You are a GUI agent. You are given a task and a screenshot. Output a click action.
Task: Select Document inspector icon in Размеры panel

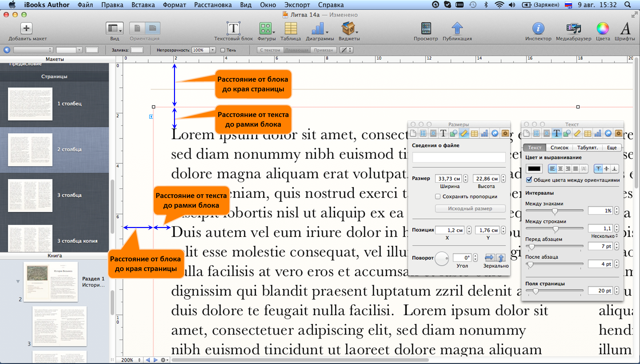[x=413, y=134]
